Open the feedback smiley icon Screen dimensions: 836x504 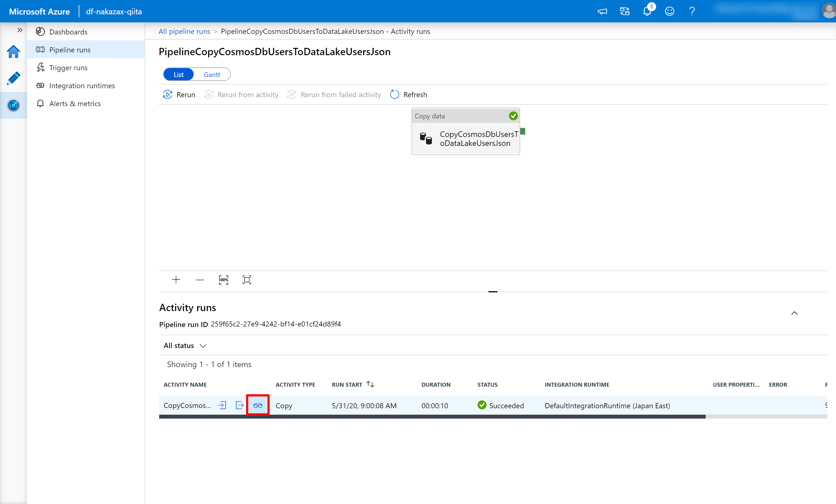(669, 11)
